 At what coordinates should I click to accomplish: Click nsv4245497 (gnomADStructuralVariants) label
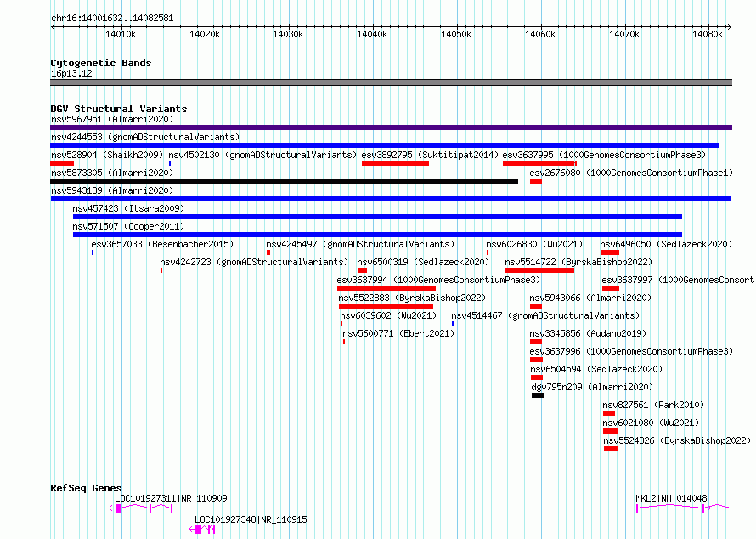coord(361,244)
